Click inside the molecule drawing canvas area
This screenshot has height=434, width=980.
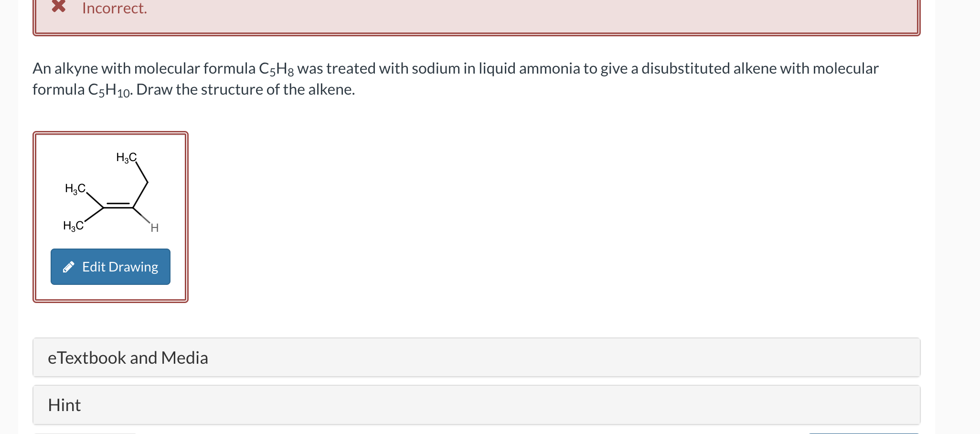(111, 191)
